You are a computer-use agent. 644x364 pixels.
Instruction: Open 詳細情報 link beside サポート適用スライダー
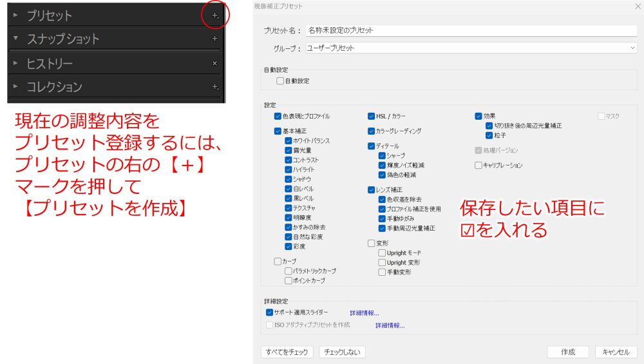(x=364, y=313)
